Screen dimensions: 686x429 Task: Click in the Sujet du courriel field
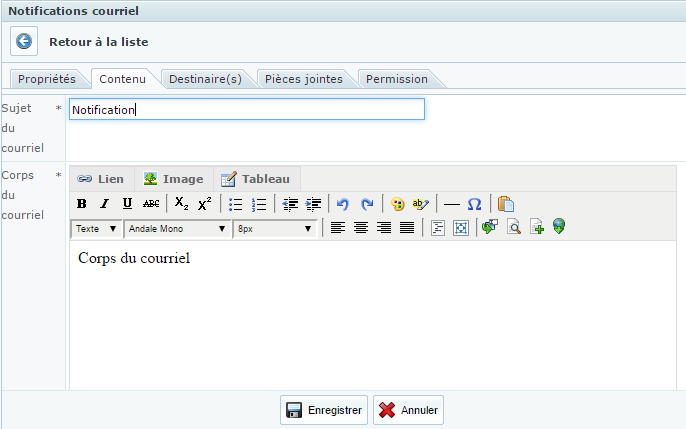coord(246,109)
